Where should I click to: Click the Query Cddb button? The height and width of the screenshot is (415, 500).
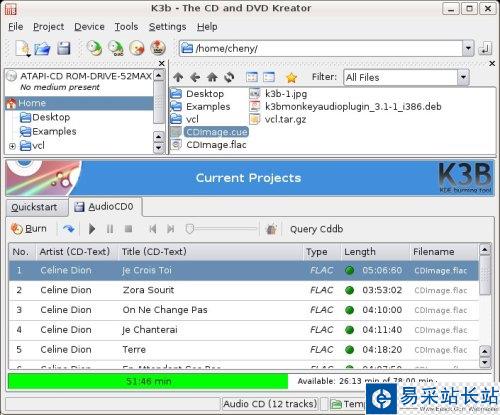(316, 229)
